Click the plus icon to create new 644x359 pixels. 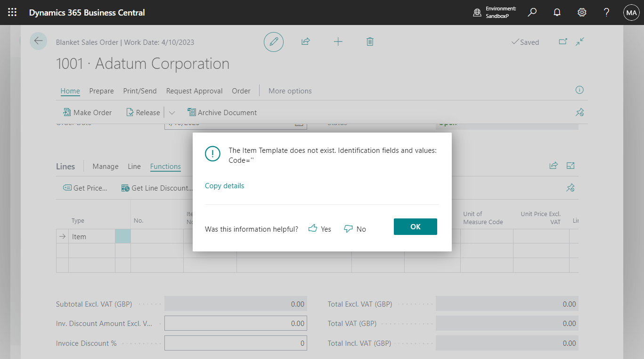click(x=338, y=42)
